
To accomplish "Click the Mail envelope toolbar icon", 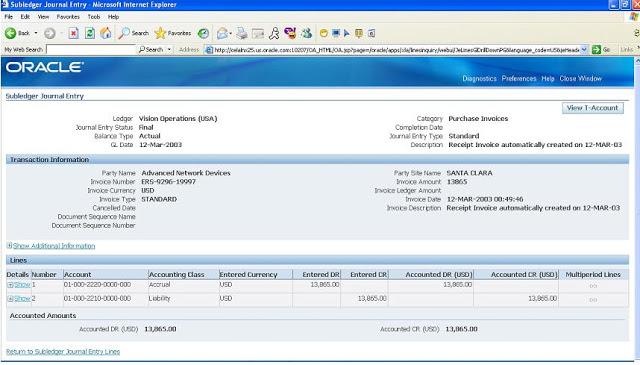I will click(222, 33).
